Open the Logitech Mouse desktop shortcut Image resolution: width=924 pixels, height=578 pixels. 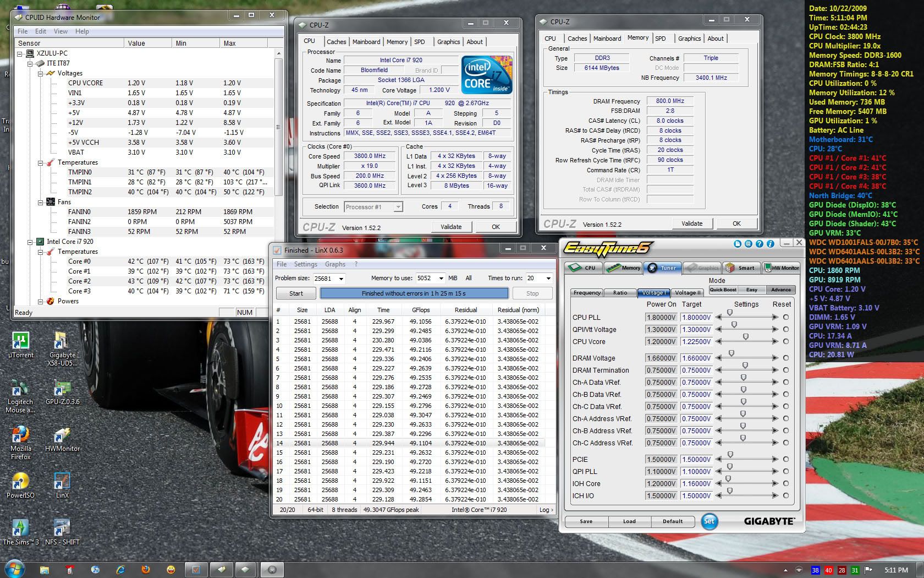pos(20,396)
